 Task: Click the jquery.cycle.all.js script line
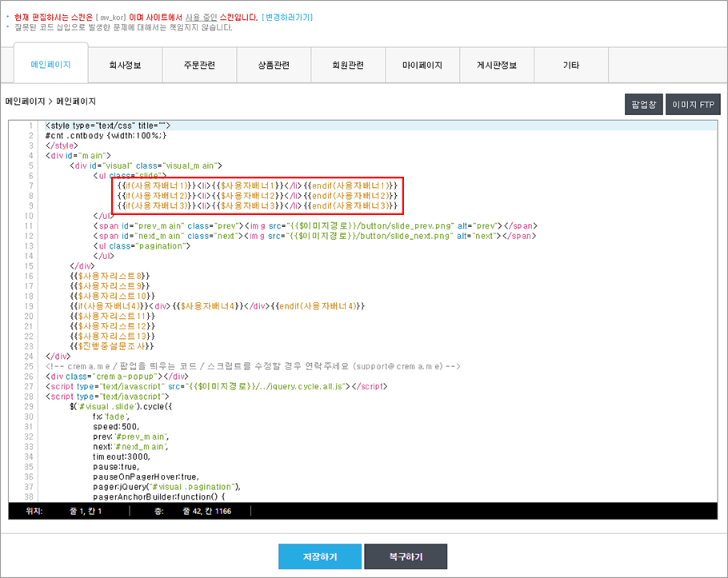coord(216,386)
